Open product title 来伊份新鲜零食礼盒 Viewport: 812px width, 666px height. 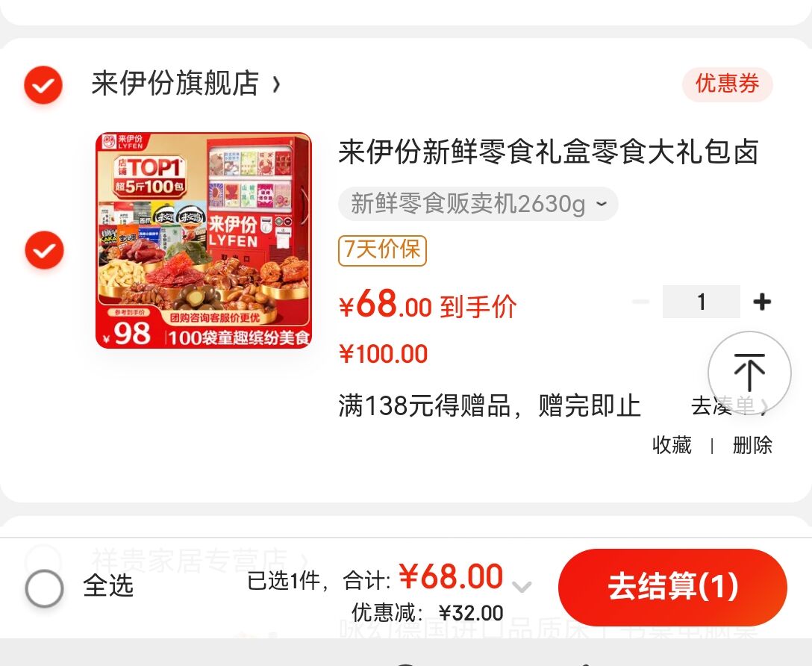pyautogui.click(x=549, y=152)
